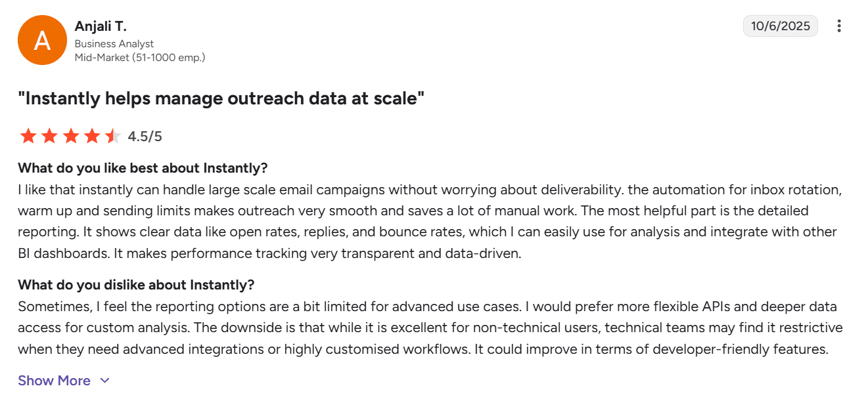Select the half-filled fifth star

tap(112, 136)
